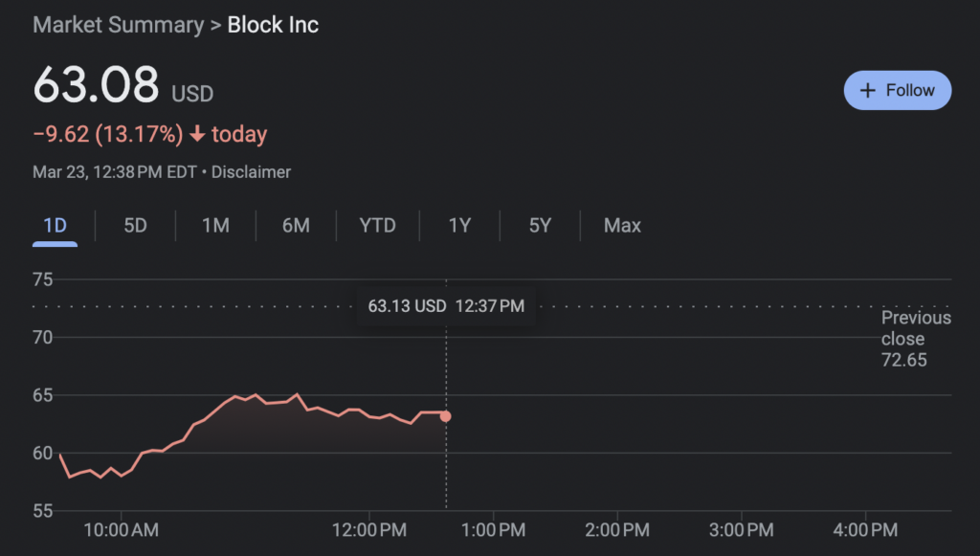The height and width of the screenshot is (556, 980).
Task: Switch to the 5D range tab
Action: [x=135, y=226]
